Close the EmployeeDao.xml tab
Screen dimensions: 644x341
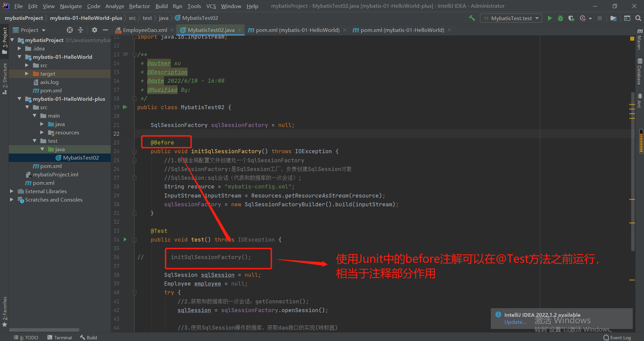[x=172, y=30]
